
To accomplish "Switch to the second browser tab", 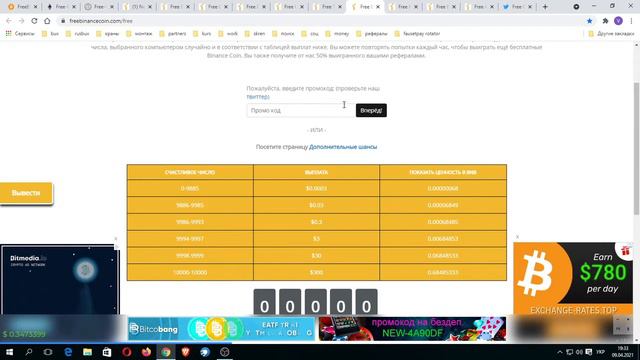I will [x=60, y=7].
